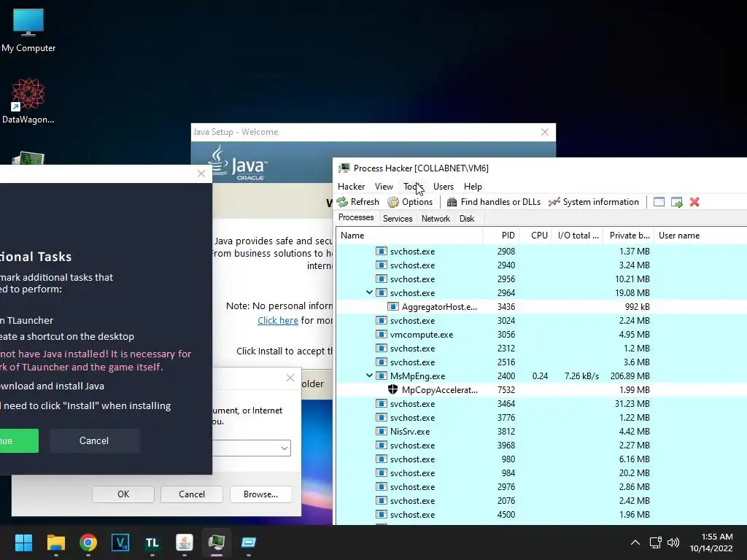Open My Computer desktop icon
Image resolution: width=747 pixels, height=560 pixels.
(x=28, y=31)
